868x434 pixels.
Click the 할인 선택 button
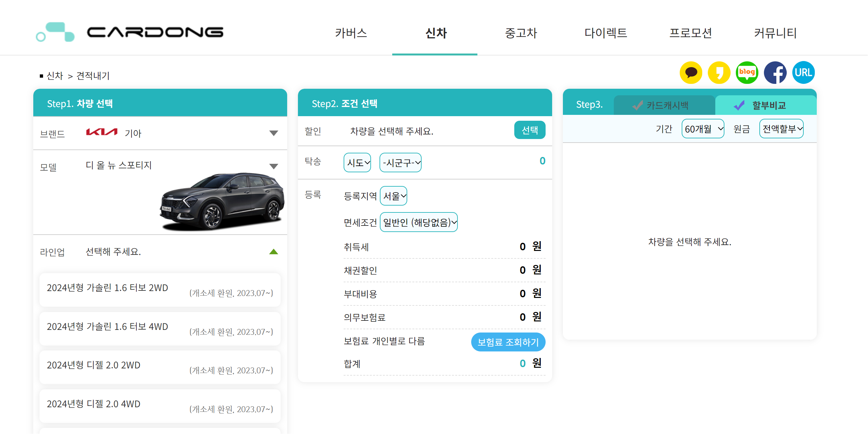[x=529, y=130]
